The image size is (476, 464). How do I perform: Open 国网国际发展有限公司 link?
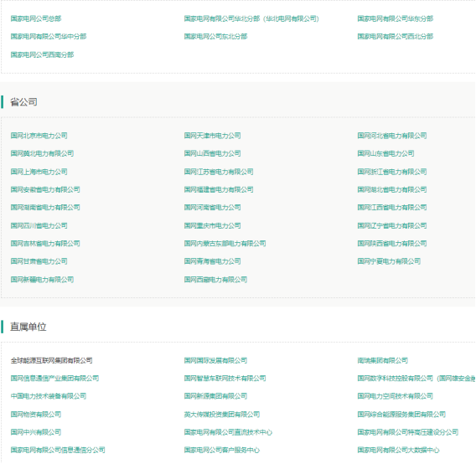[215, 360]
